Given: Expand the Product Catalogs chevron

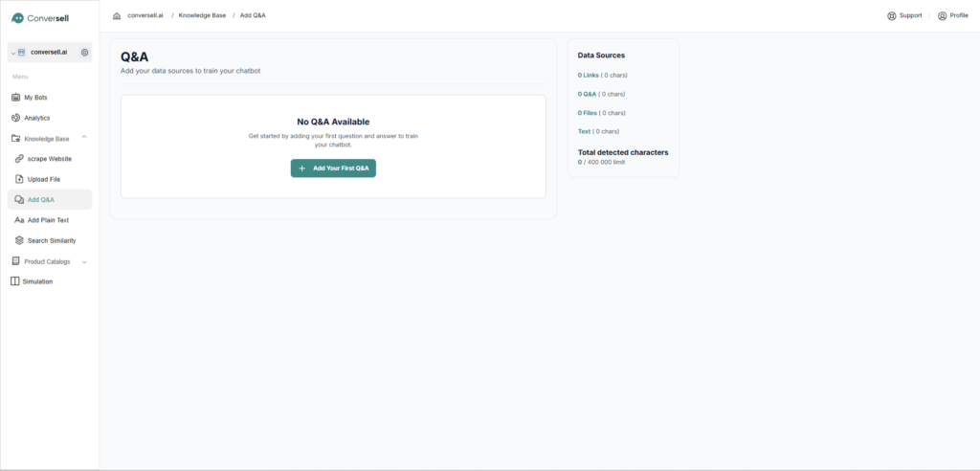Looking at the screenshot, I should [x=84, y=261].
